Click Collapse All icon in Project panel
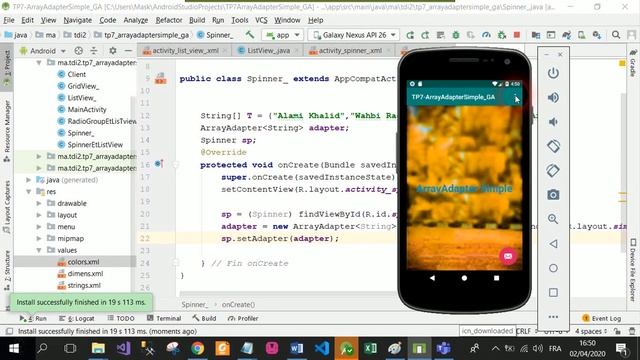 pyautogui.click(x=94, y=51)
